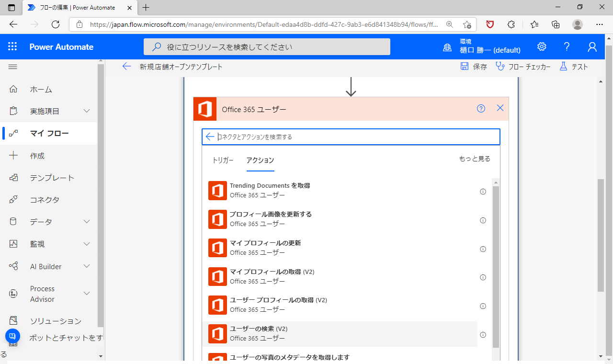The width and height of the screenshot is (613, 364).
Task: Select the マイ プロフィールの更新 action
Action: pos(340,248)
